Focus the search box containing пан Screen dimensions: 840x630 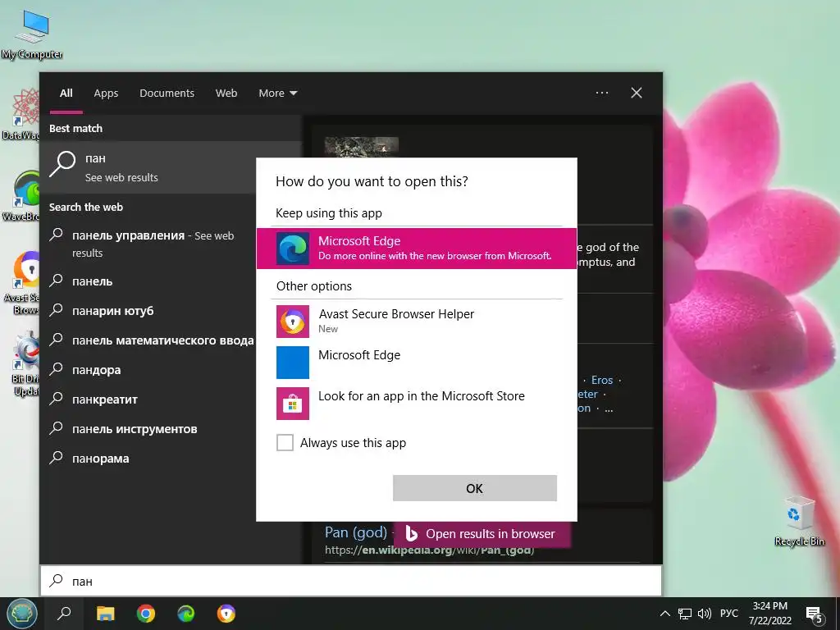coord(351,582)
